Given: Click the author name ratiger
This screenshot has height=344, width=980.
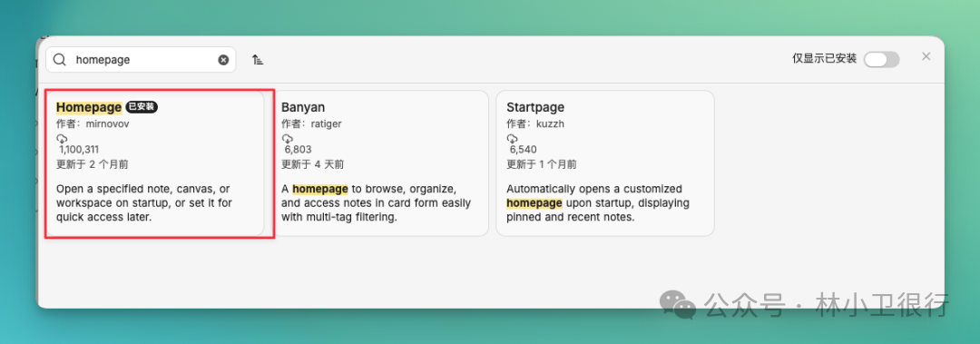Looking at the screenshot, I should 327,123.
